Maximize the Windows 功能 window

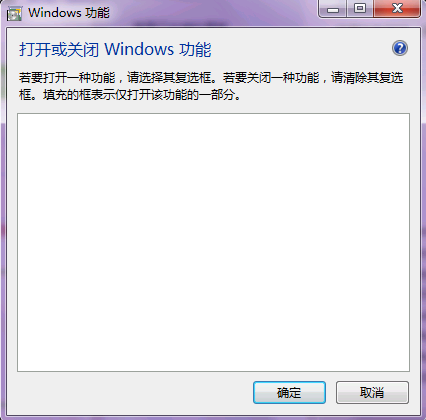tap(360, 8)
